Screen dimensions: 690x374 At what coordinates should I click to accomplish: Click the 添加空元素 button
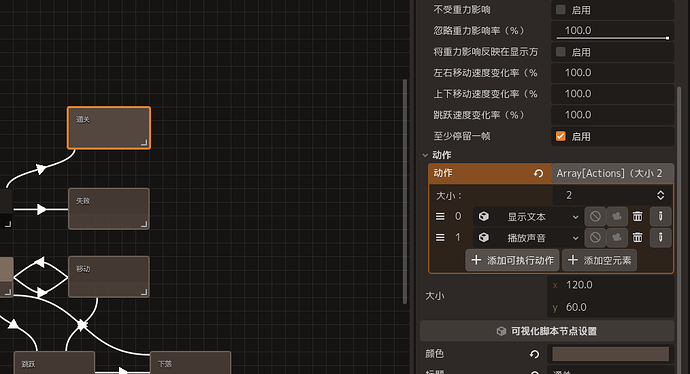599,260
